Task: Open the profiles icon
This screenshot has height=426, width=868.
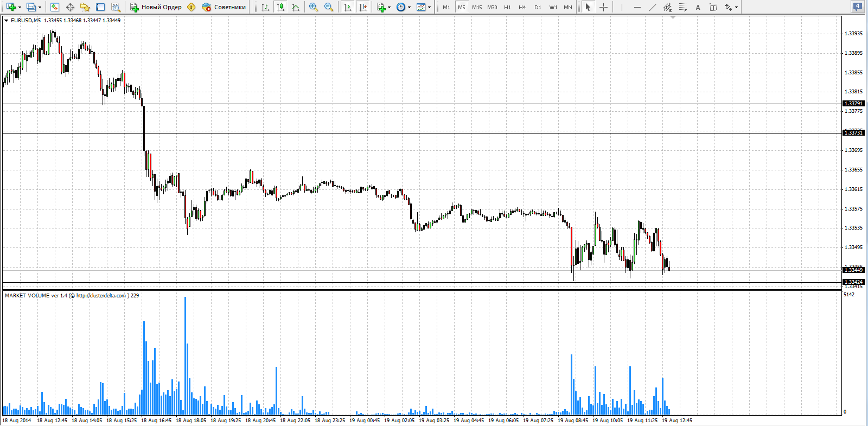Action: [x=31, y=7]
